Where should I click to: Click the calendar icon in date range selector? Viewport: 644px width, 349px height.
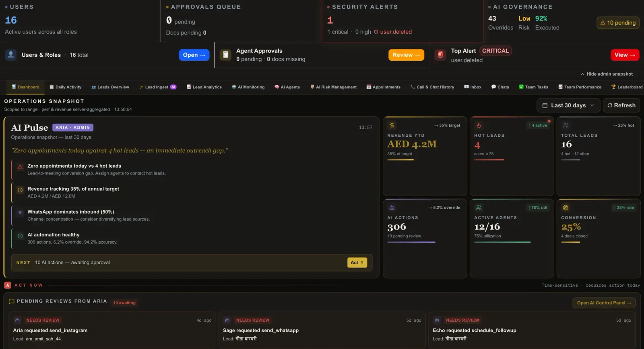[x=545, y=105]
